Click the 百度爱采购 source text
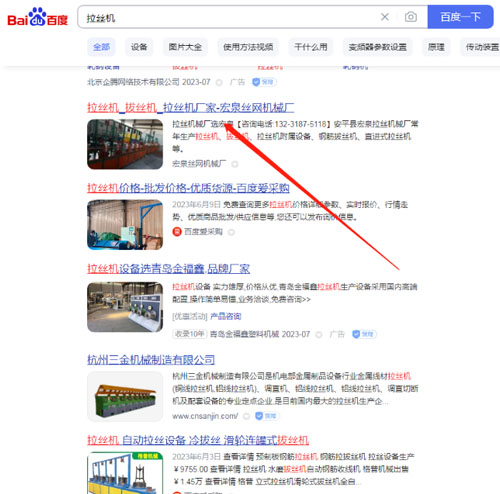This screenshot has width=500, height=494. (x=203, y=232)
